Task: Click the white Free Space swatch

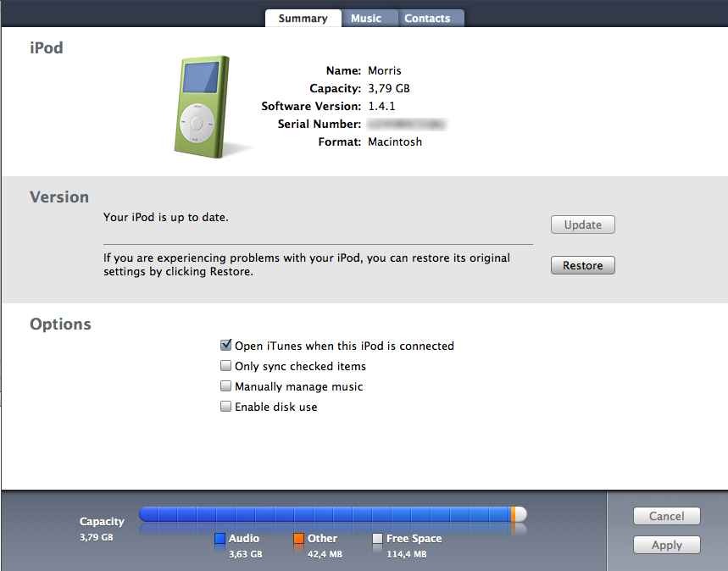Action: (377, 539)
